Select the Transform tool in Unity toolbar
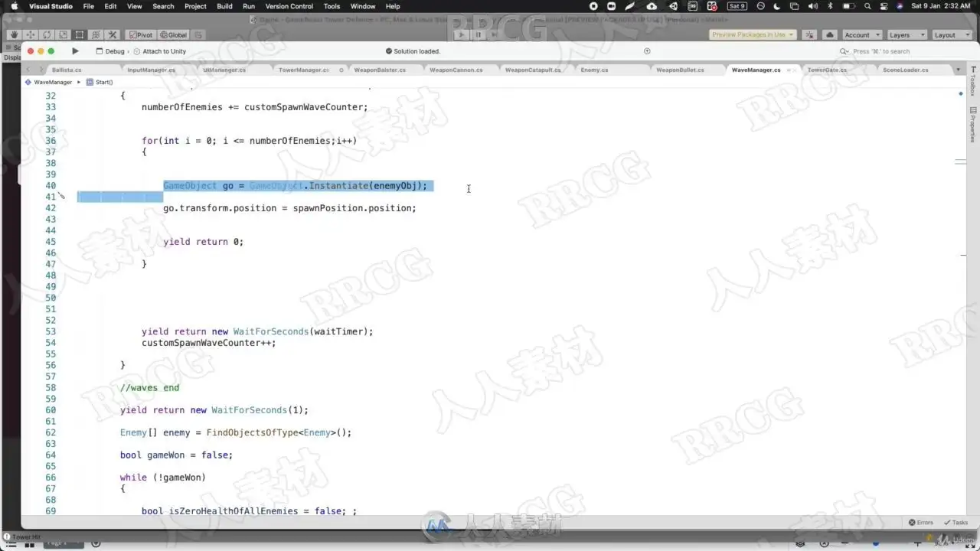 tap(96, 34)
